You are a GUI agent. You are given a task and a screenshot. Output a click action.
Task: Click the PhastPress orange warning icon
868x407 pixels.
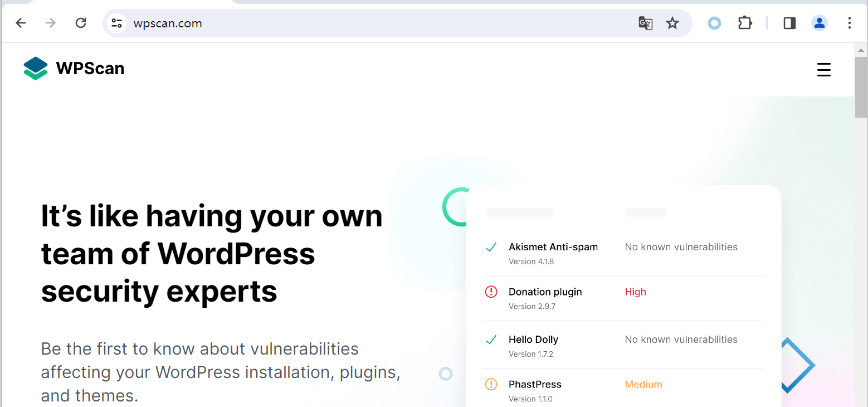coord(491,384)
